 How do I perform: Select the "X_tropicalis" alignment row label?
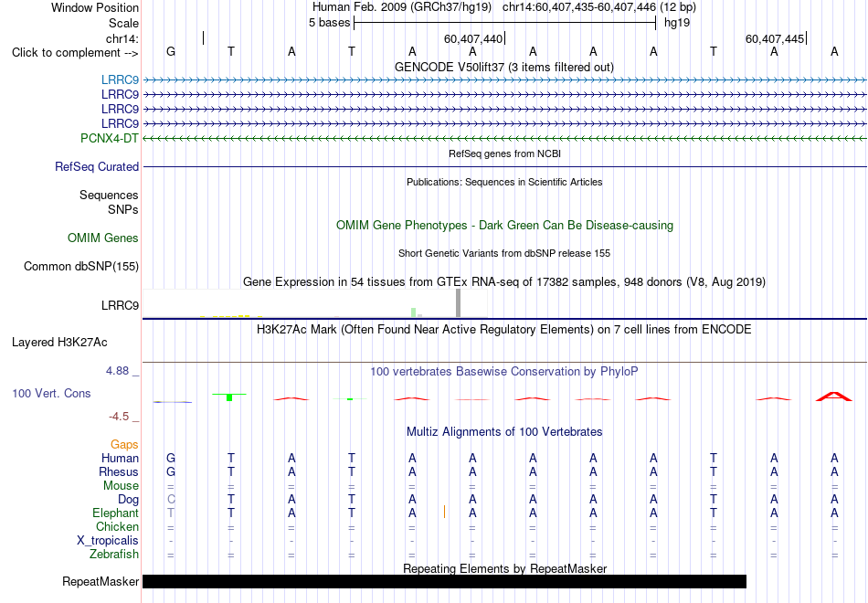[108, 541]
